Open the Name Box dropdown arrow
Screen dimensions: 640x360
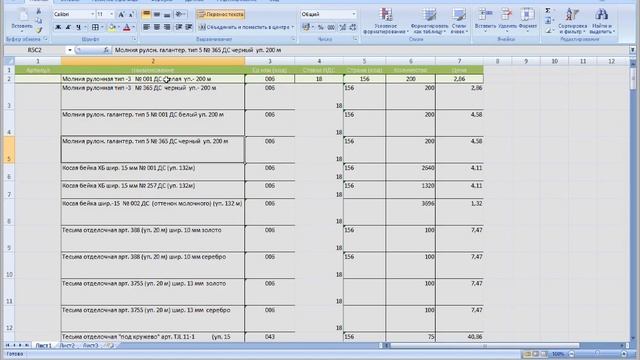click(70, 50)
